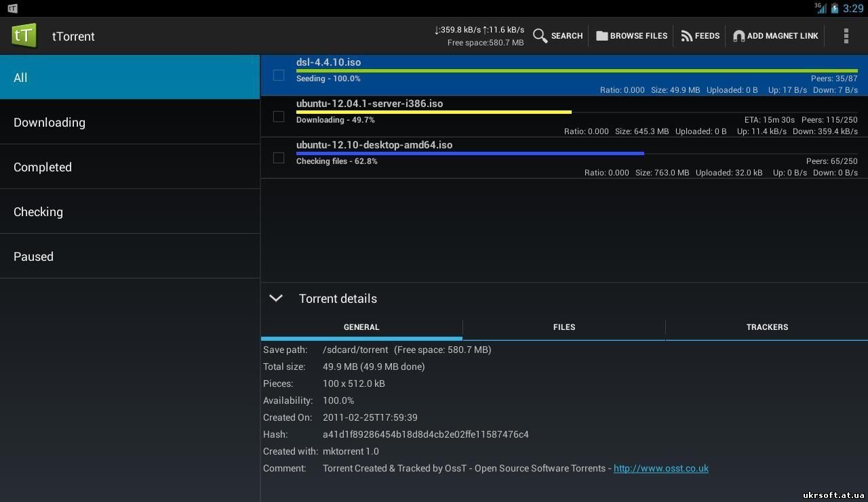Click the yellow ubuntu server progress bar

(434, 112)
